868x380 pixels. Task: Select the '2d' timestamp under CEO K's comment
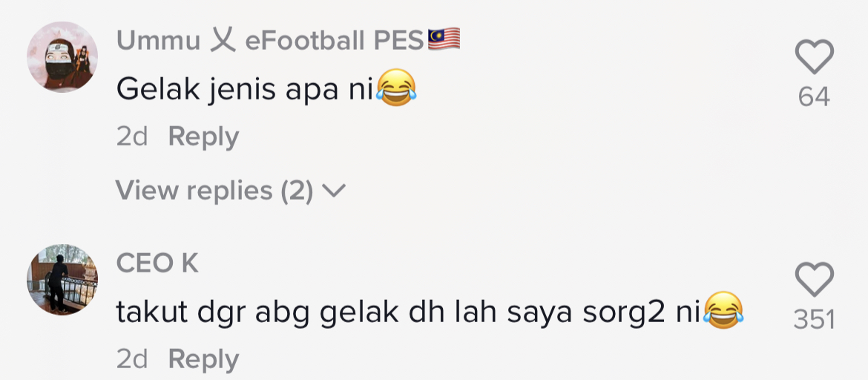click(132, 360)
